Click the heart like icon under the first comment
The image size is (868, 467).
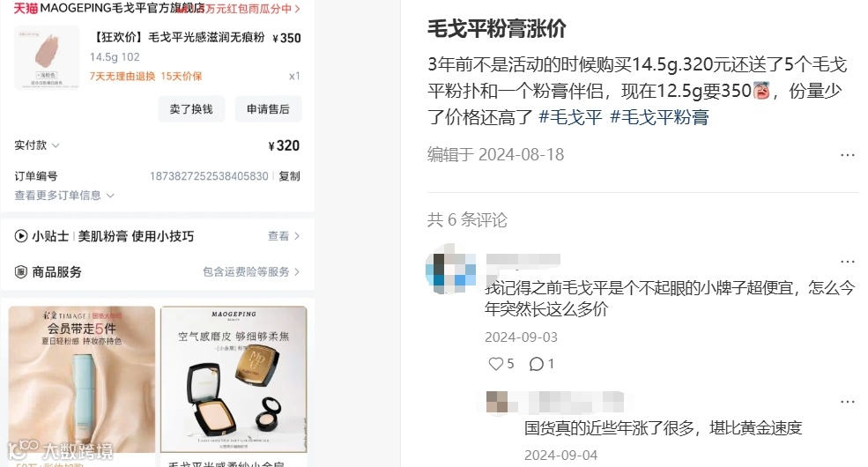coord(496,364)
